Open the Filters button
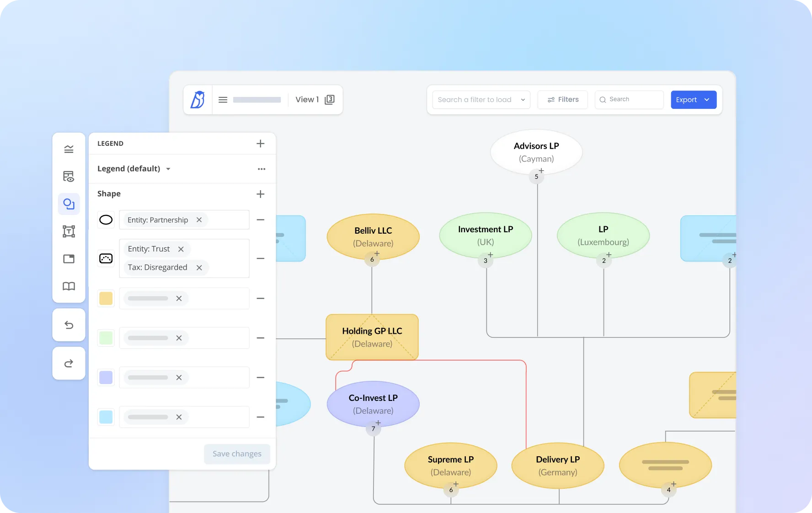Image resolution: width=812 pixels, height=513 pixels. click(x=563, y=100)
